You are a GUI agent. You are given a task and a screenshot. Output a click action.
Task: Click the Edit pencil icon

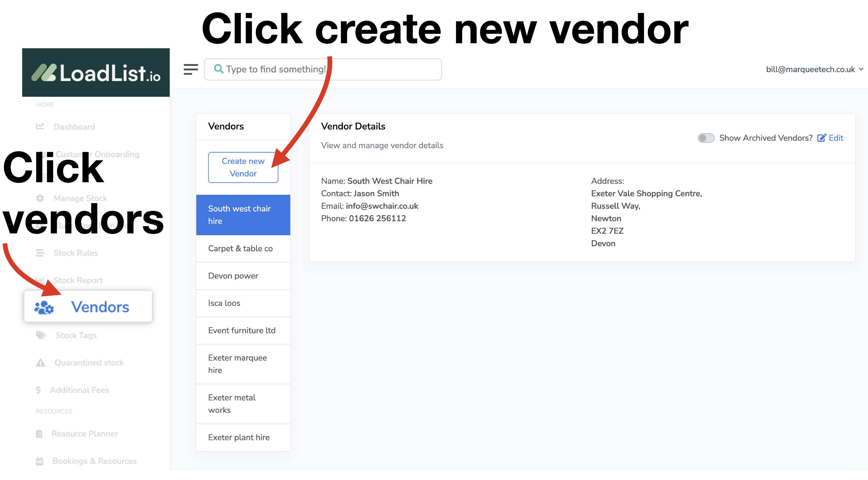(822, 138)
